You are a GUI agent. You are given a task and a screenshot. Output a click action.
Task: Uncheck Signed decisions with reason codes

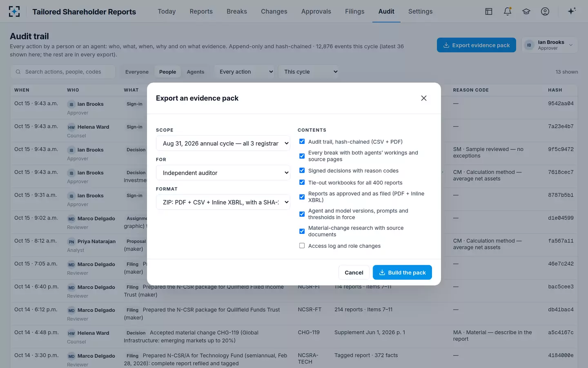tap(302, 171)
